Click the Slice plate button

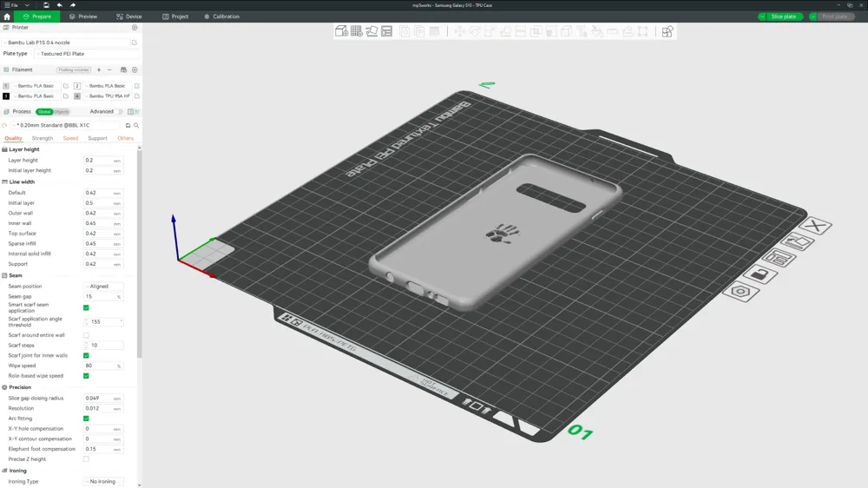coord(784,16)
